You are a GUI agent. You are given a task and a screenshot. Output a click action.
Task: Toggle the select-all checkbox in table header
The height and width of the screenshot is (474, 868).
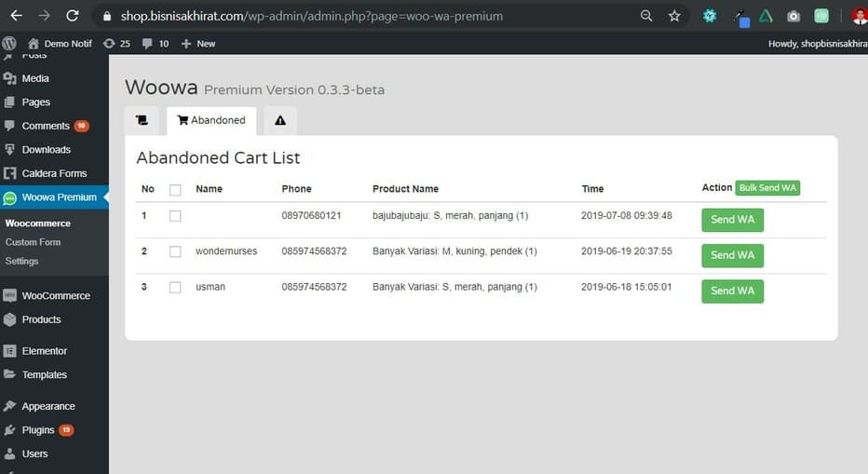(x=175, y=189)
